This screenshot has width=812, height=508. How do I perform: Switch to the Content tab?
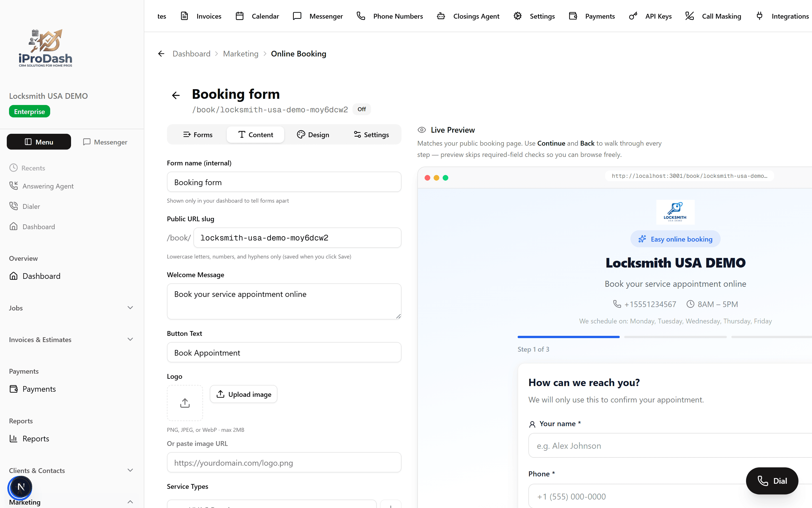pyautogui.click(x=255, y=134)
